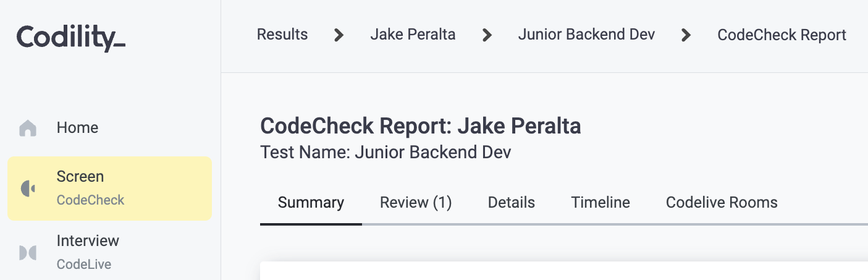
Task: Click the Home house icon
Action: [x=28, y=128]
